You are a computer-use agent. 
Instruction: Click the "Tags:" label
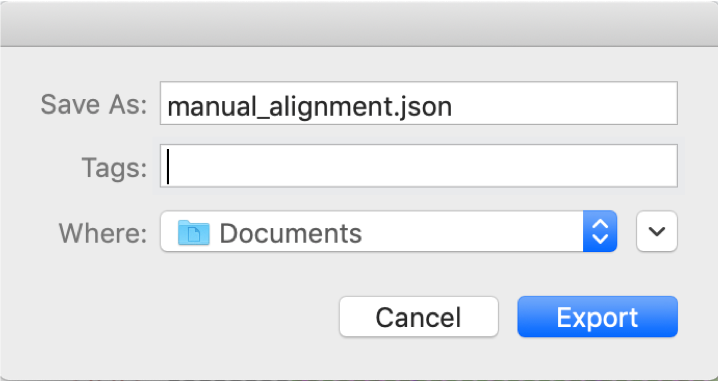(x=114, y=168)
